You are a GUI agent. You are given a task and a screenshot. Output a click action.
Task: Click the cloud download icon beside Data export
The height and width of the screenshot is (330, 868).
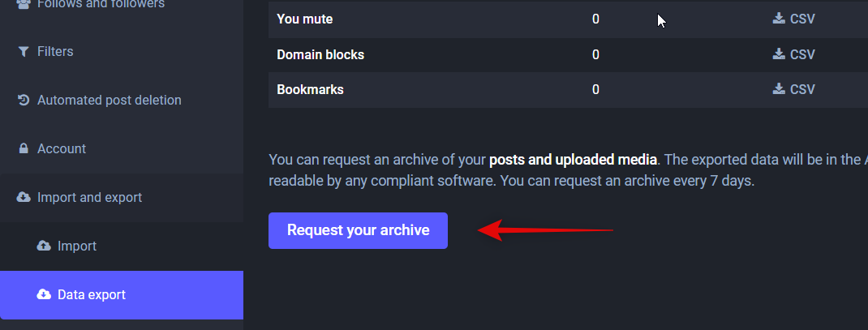tap(44, 295)
